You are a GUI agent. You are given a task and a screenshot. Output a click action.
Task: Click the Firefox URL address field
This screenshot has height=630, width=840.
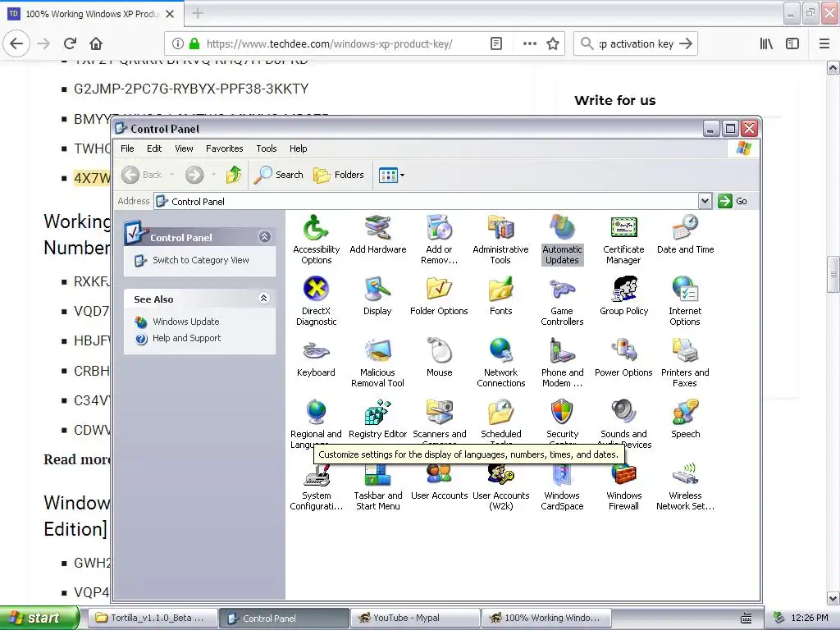(329, 44)
